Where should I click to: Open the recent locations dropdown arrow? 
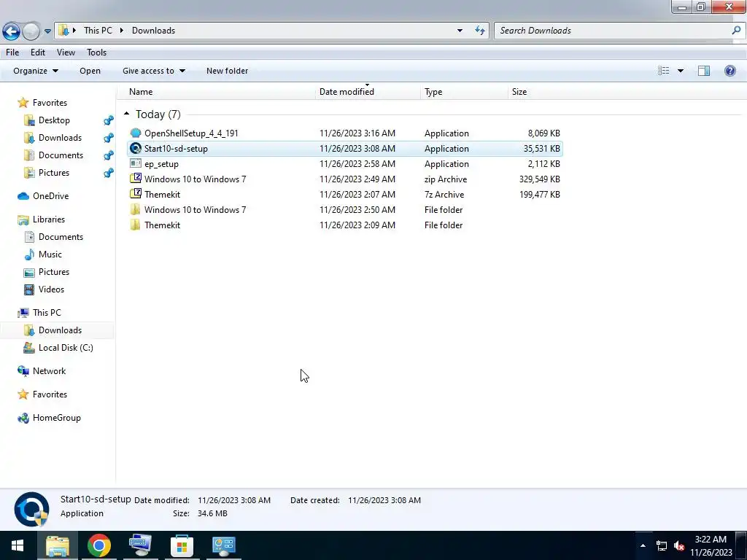pos(47,31)
